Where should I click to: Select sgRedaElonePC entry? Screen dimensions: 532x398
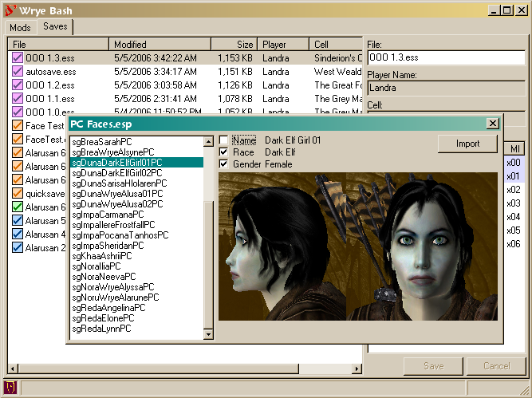[136, 318]
